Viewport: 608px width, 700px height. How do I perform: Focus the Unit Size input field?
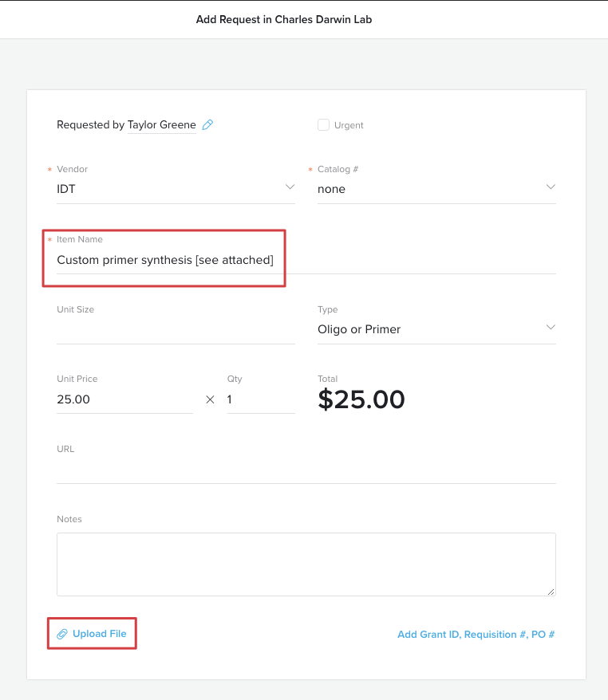coord(176,330)
